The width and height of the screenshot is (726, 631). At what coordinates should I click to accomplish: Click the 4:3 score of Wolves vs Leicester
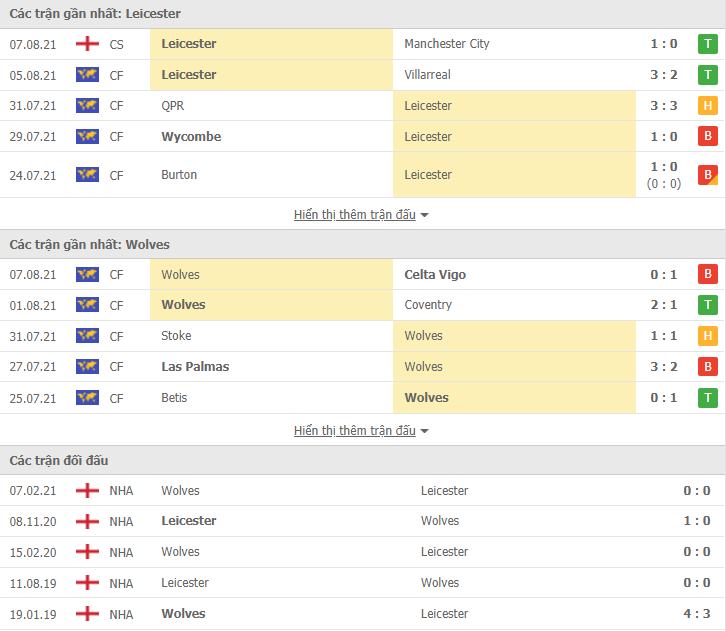click(696, 614)
